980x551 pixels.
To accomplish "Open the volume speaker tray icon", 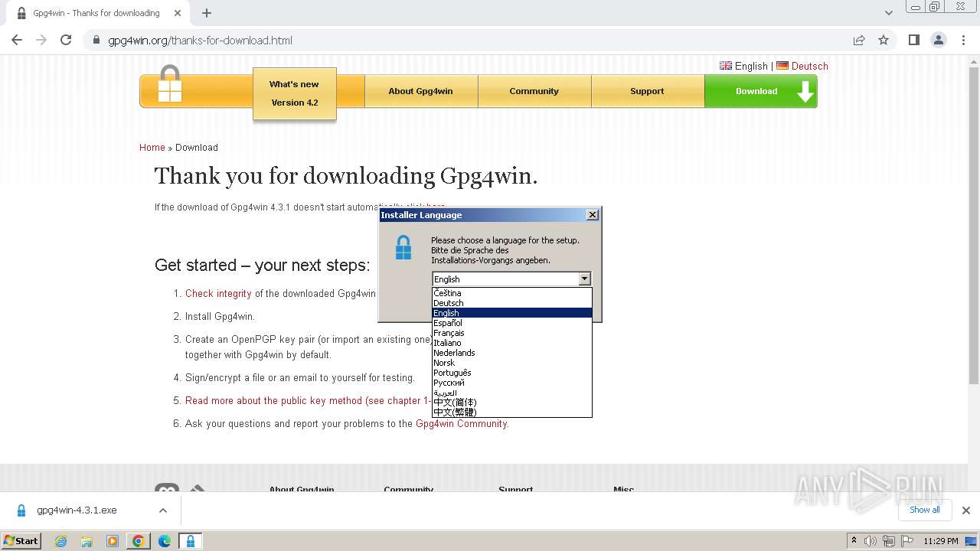I will [x=871, y=541].
